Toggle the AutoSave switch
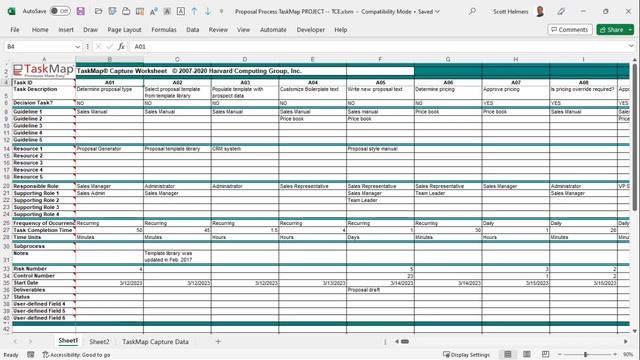The width and height of the screenshot is (640, 360). point(60,11)
